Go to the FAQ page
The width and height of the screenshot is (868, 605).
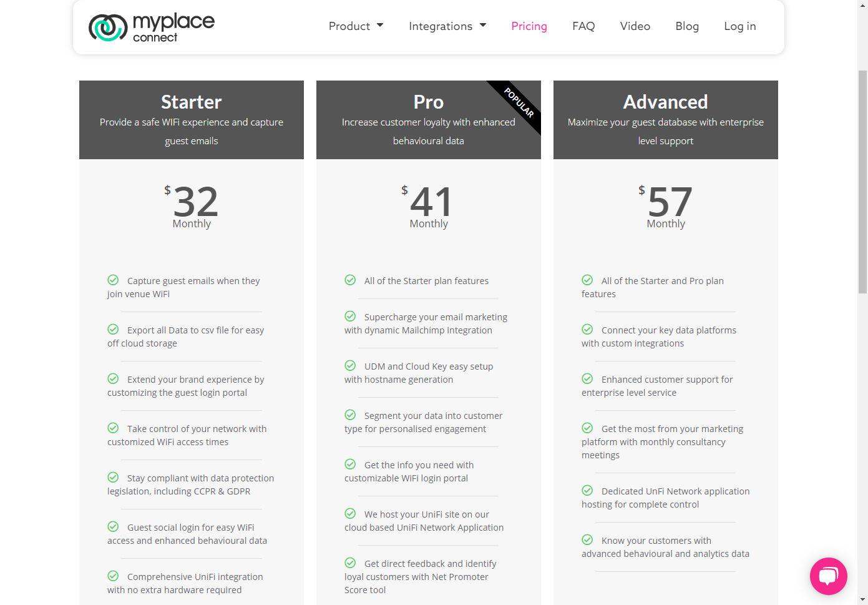(x=583, y=26)
